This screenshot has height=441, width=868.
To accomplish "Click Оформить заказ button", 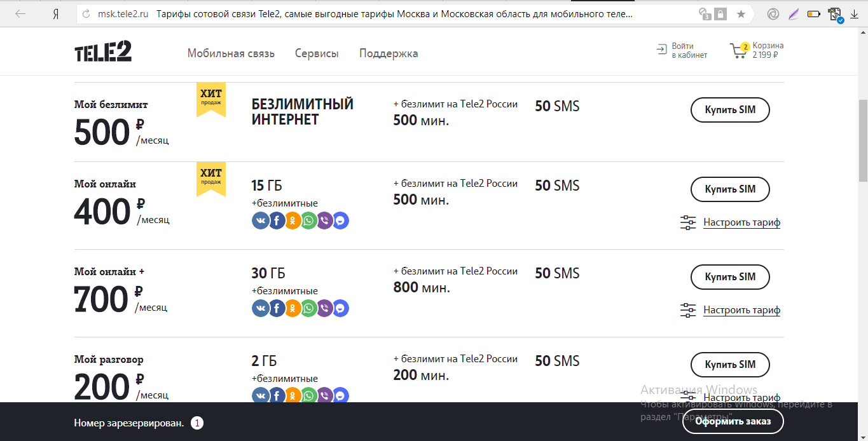I will tap(733, 421).
